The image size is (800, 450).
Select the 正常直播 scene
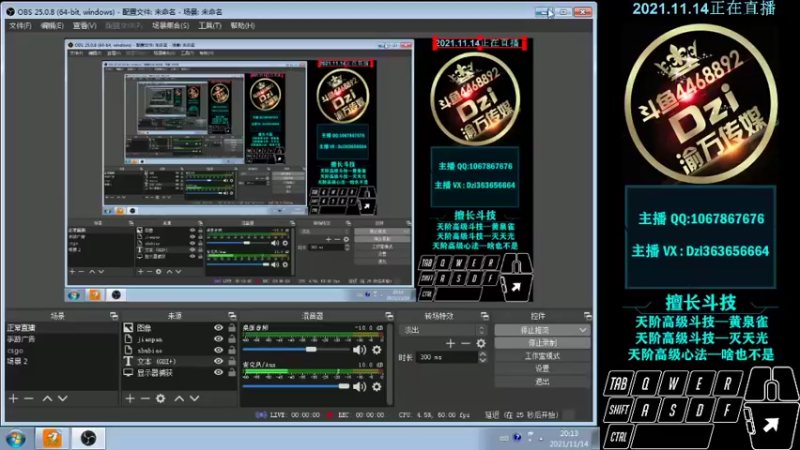(62, 328)
